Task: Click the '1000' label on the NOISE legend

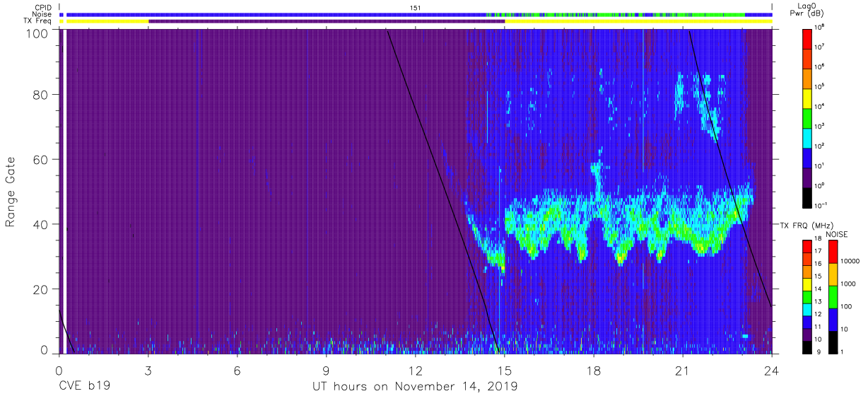Action: [849, 284]
